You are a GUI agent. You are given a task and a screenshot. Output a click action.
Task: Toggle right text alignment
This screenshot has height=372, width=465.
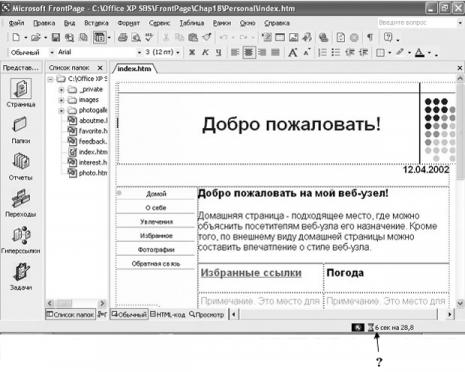(262, 53)
